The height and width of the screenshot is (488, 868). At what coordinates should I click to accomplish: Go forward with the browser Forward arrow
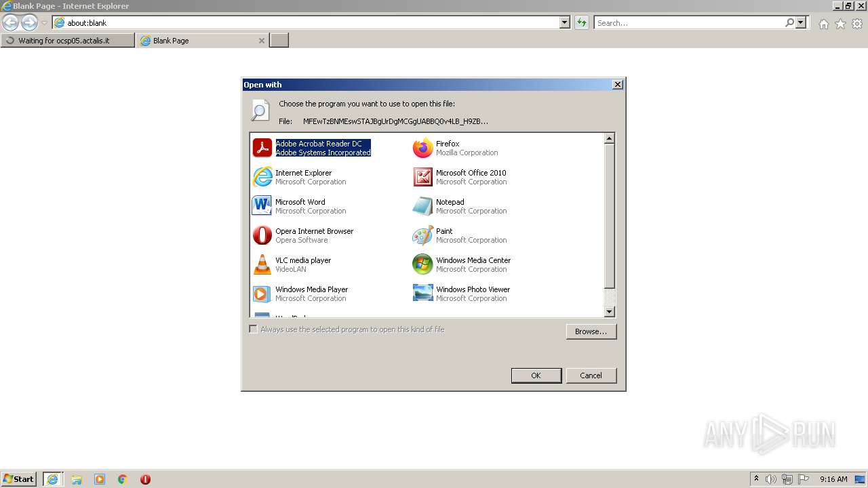point(29,22)
